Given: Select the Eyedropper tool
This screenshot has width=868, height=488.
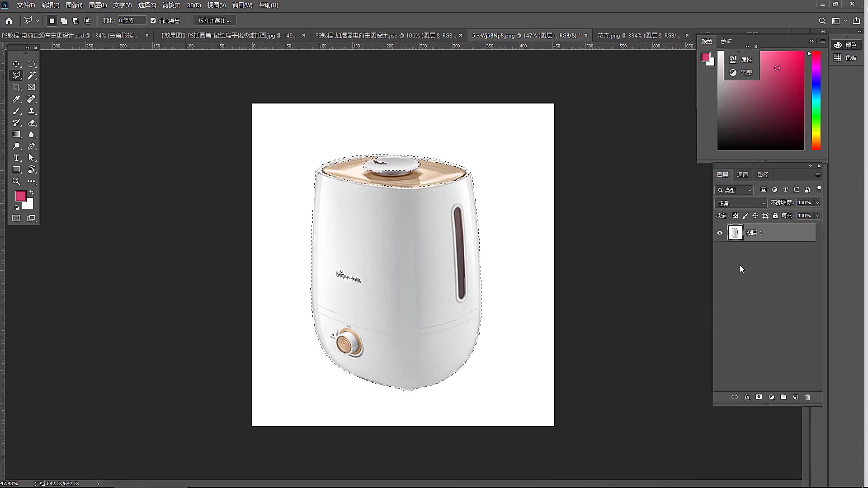Looking at the screenshot, I should (16, 99).
